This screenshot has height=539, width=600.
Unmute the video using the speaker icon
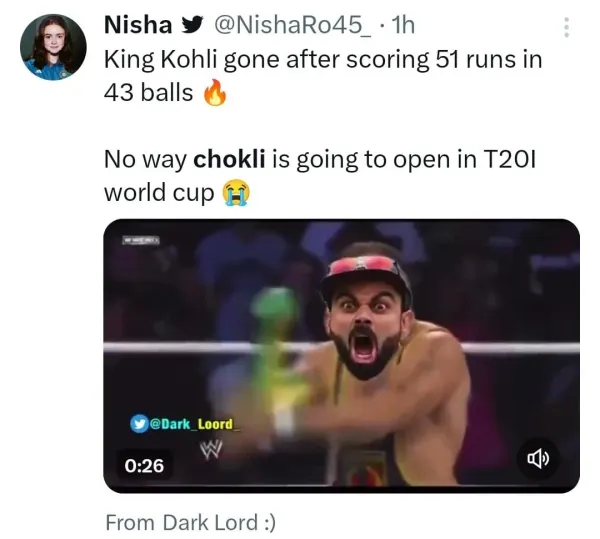538,458
